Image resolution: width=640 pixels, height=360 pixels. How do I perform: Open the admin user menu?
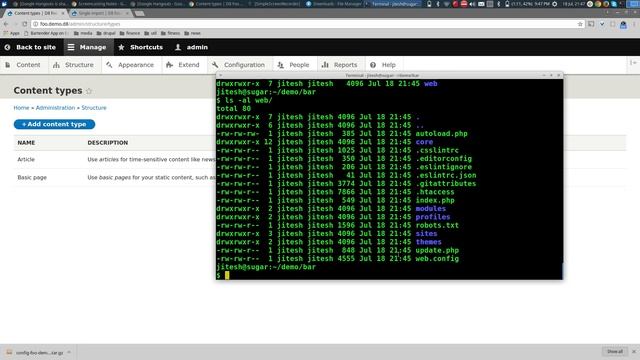pos(191,47)
